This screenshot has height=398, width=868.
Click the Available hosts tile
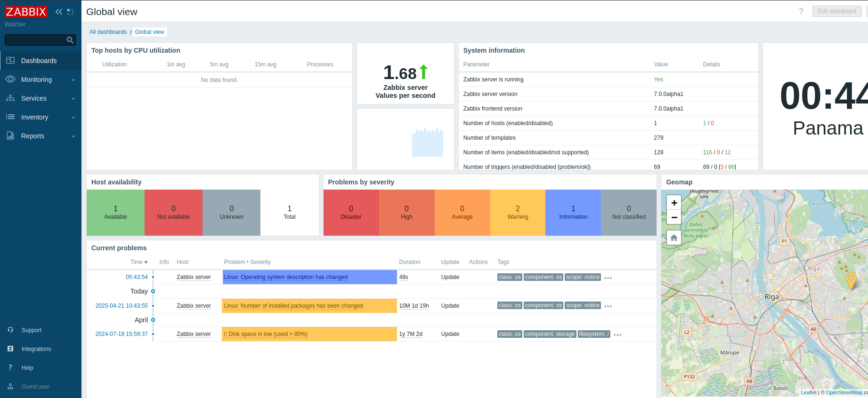coord(115,213)
